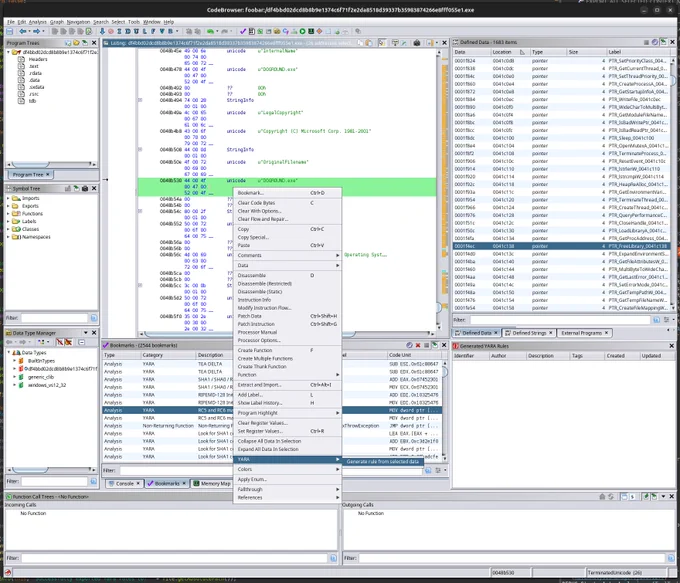Click Clear Code Bytes in context menu

[288, 203]
